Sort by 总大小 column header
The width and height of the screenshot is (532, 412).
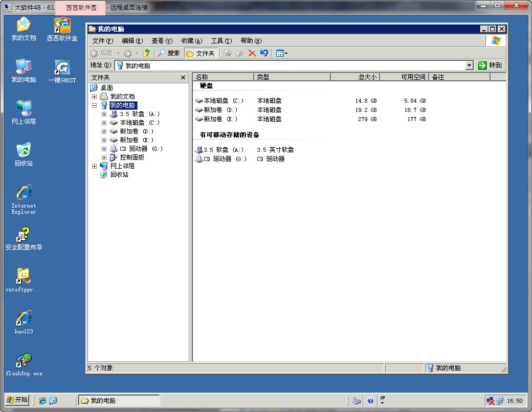point(355,77)
